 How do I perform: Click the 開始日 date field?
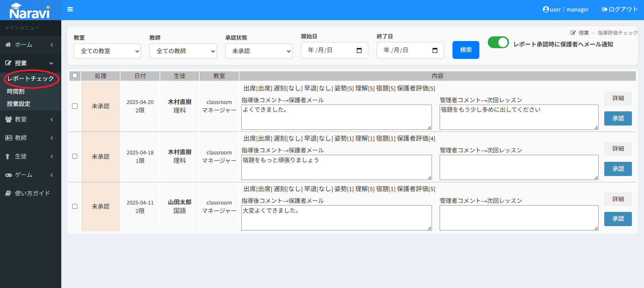335,50
